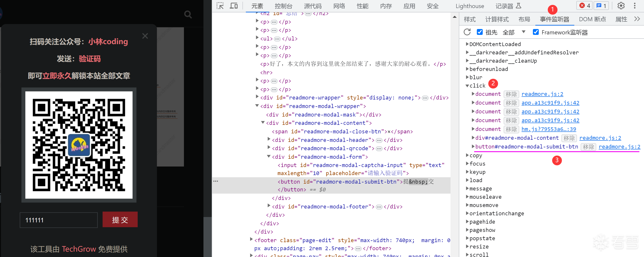This screenshot has width=644, height=257.
Task: Open the message count badge with 1
Action: pyautogui.click(x=601, y=6)
